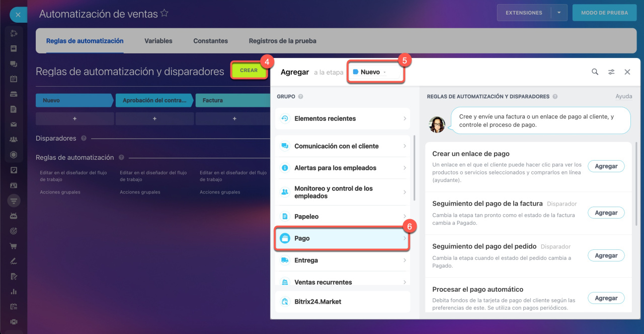Add trigger under Aprobación stage with plus
644x334 pixels.
tap(154, 118)
